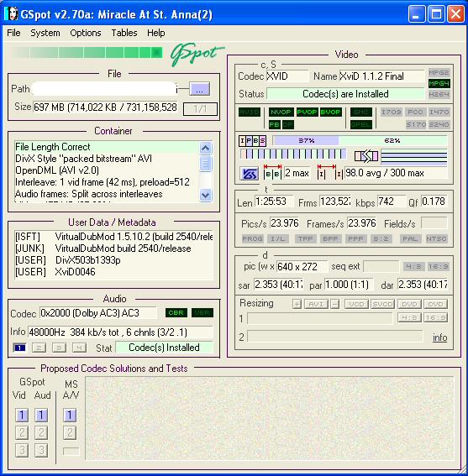Click the frame order arrows icon
Screen dimensions: 468x476
[366, 156]
